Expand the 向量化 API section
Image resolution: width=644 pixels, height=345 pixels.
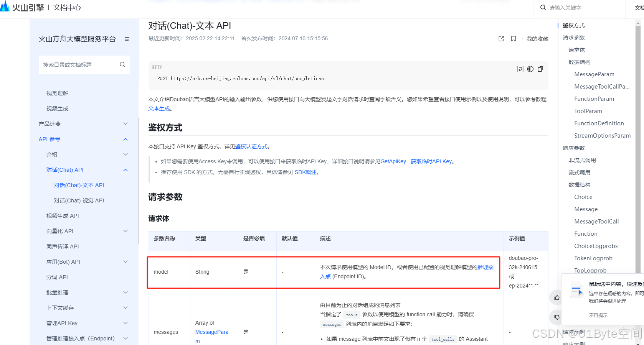(x=125, y=231)
